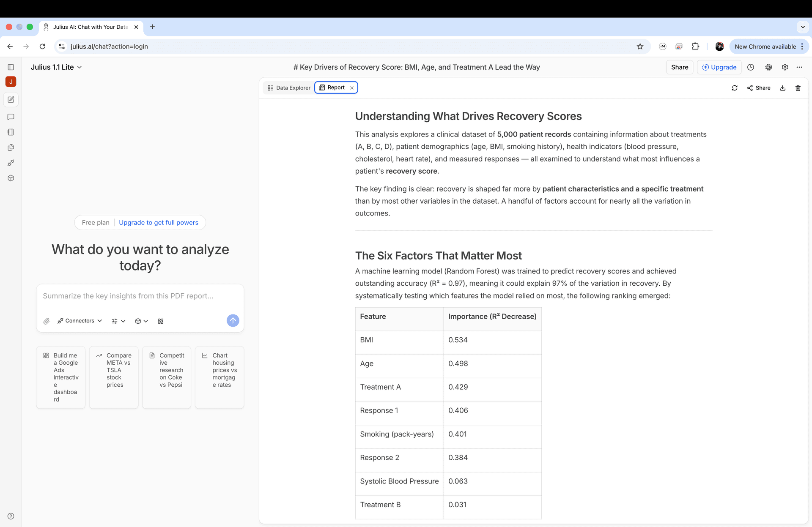This screenshot has width=812, height=527.
Task: Refresh the report with the reload icon
Action: coord(735,88)
